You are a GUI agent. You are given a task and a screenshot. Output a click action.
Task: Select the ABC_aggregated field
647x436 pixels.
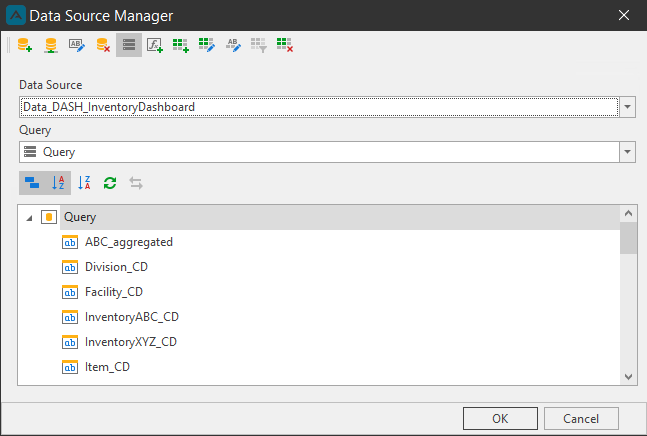pyautogui.click(x=129, y=242)
